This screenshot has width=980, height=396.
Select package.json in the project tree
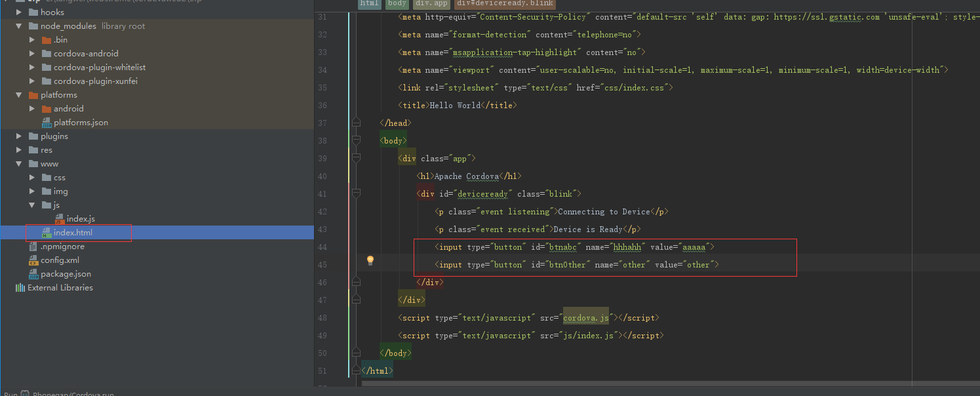66,274
